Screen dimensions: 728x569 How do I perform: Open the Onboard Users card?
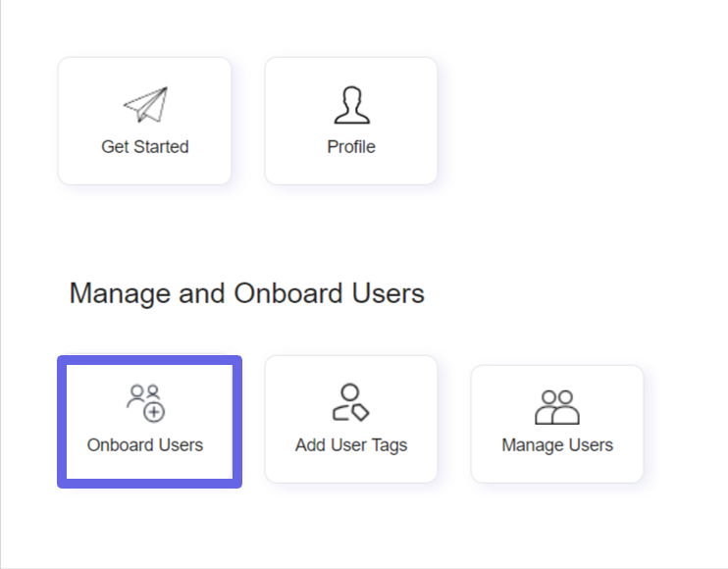(149, 422)
